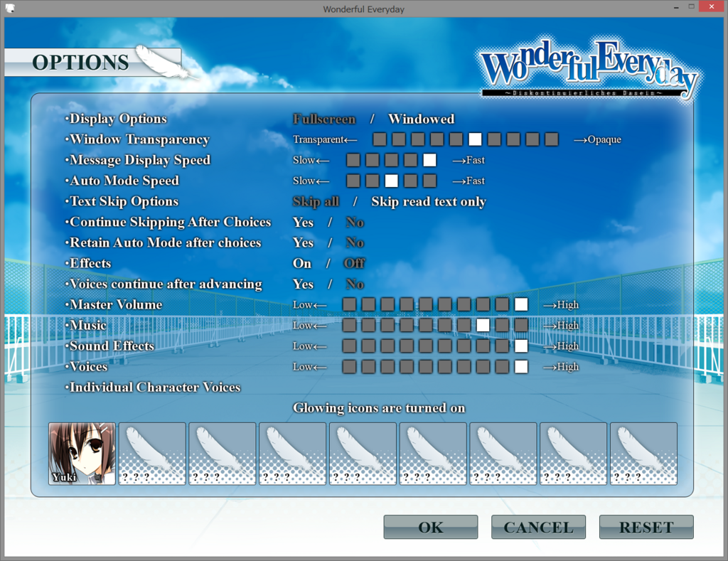The height and width of the screenshot is (561, 728).
Task: Select the highest Sound Effects volume box
Action: (521, 346)
